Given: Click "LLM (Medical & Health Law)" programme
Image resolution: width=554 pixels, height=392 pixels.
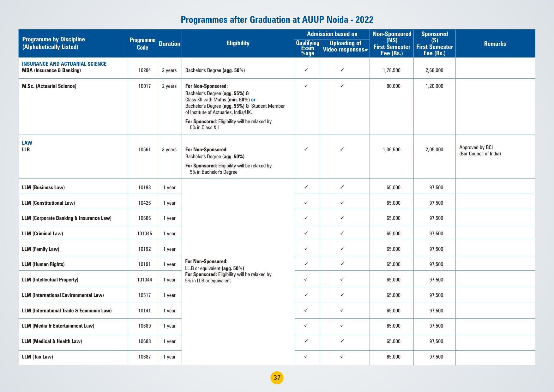Looking at the screenshot, I should pos(52,341).
